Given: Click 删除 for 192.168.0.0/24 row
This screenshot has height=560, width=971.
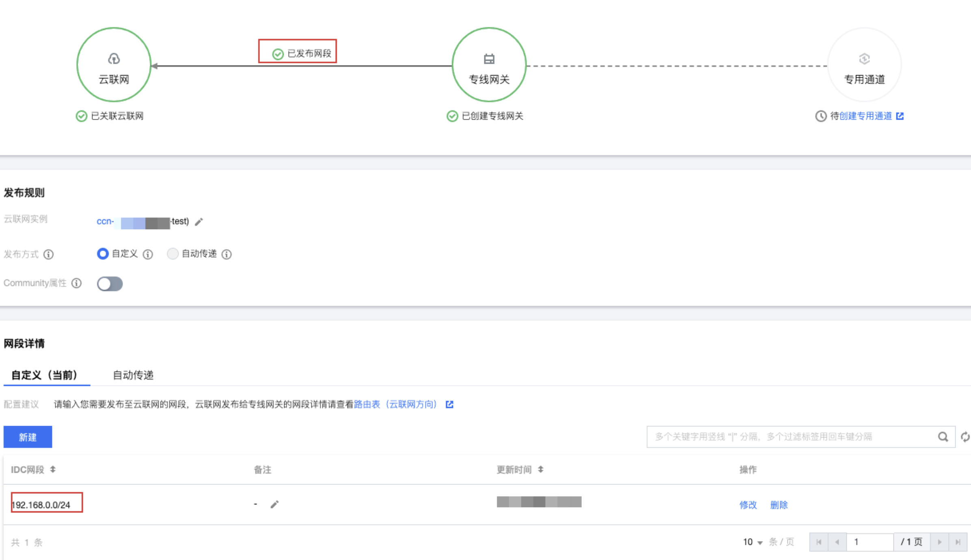Looking at the screenshot, I should pyautogui.click(x=779, y=505).
